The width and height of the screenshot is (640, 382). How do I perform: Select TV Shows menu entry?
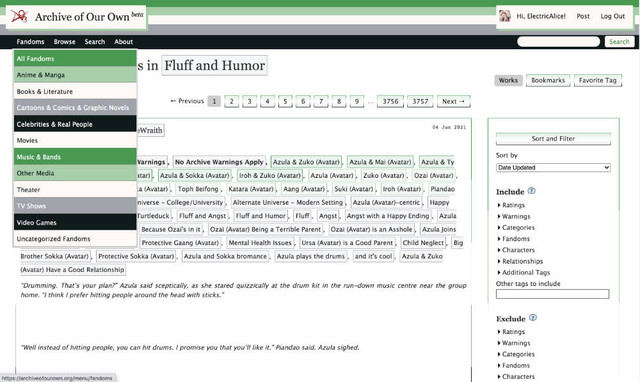coord(75,206)
